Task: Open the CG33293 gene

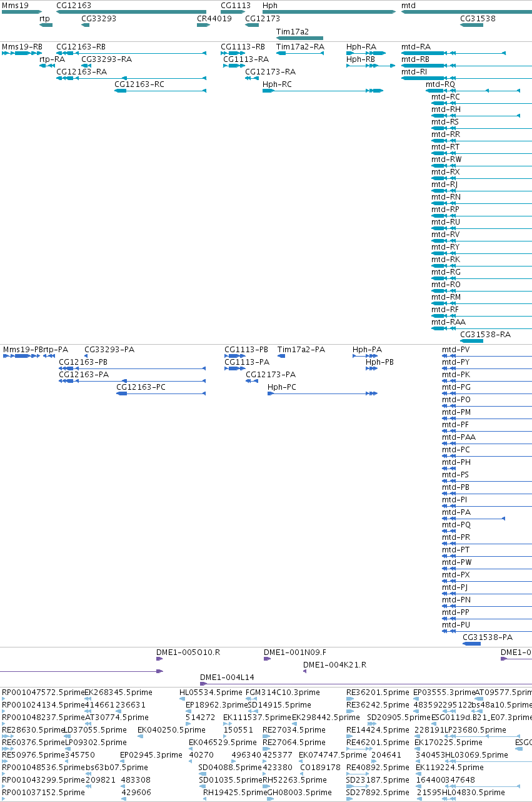Action: (86, 25)
